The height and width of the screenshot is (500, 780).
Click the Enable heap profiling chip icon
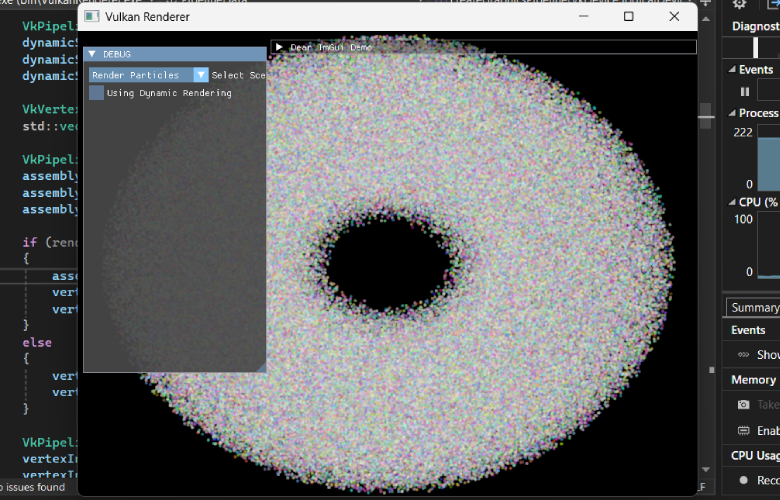(x=744, y=430)
